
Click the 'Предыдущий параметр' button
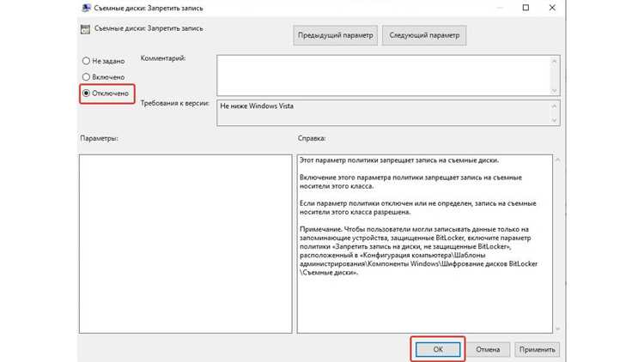click(335, 35)
